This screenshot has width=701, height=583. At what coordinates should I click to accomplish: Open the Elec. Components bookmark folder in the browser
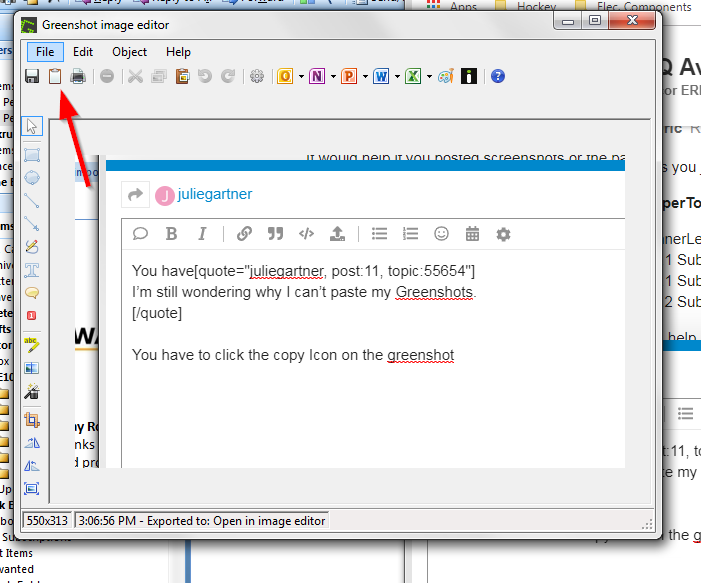point(633,6)
